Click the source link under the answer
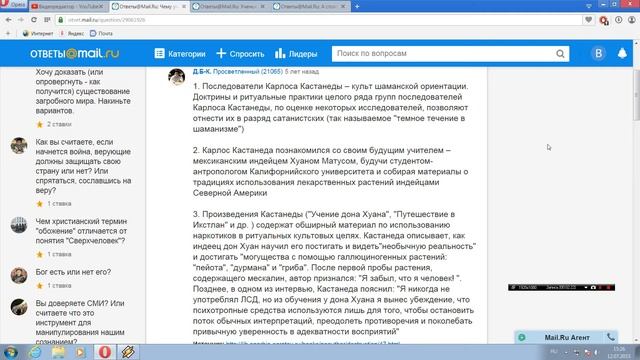 coord(312,343)
